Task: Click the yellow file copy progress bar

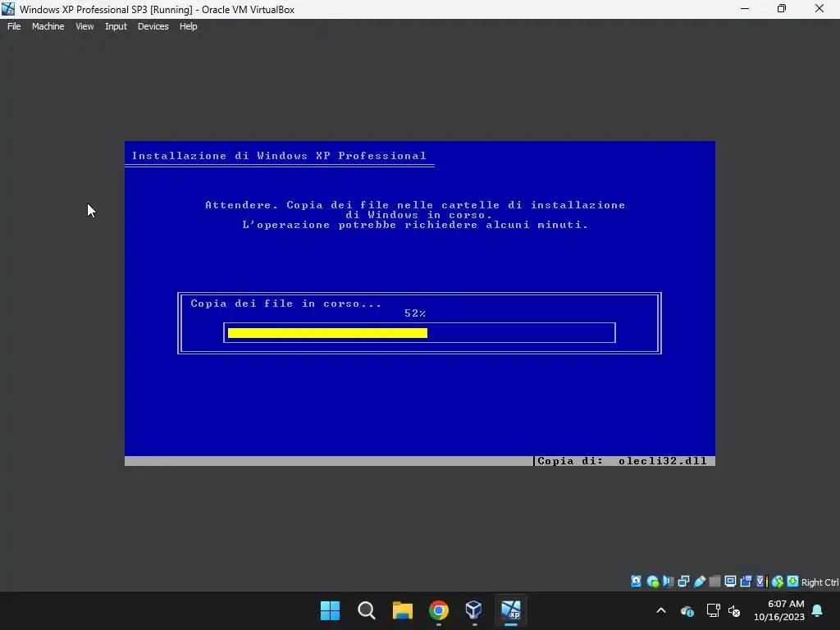Action: click(327, 333)
